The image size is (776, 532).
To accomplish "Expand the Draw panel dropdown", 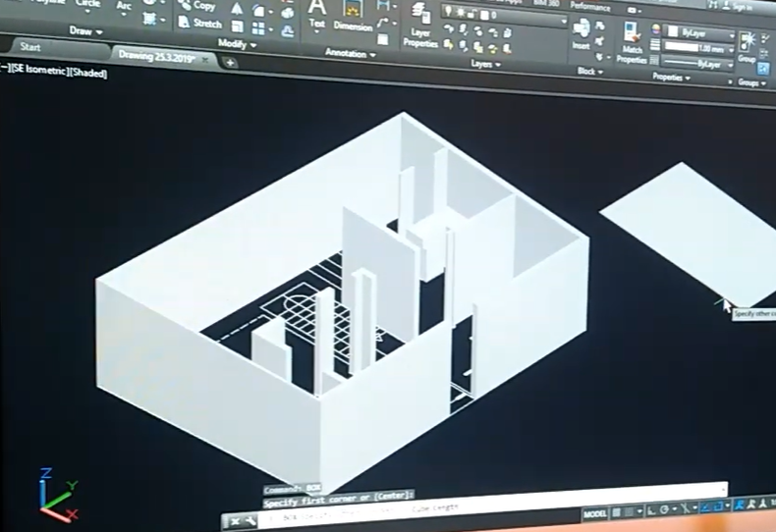I will 85,31.
